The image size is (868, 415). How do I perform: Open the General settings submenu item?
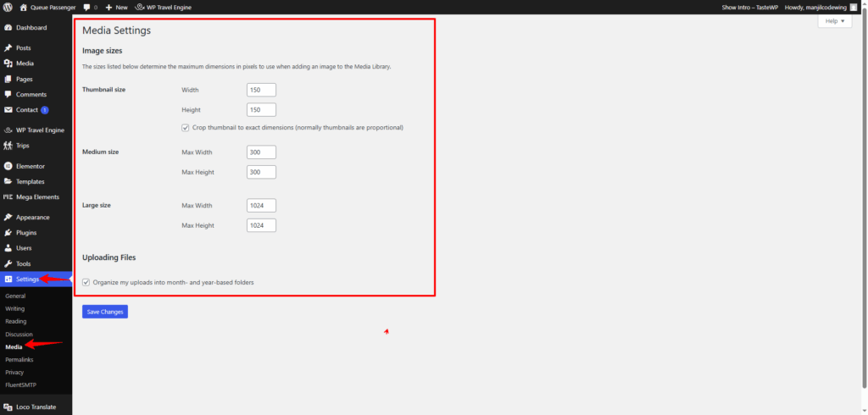15,296
